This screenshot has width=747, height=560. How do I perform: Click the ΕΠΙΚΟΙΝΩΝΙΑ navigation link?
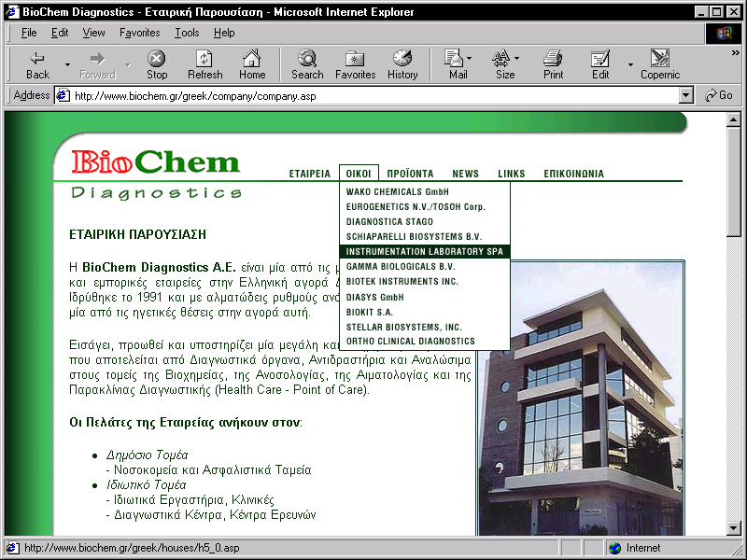click(573, 174)
